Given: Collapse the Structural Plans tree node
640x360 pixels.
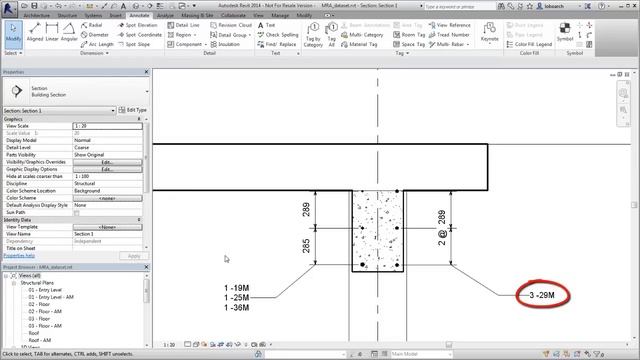Looking at the screenshot, I should click(14, 283).
